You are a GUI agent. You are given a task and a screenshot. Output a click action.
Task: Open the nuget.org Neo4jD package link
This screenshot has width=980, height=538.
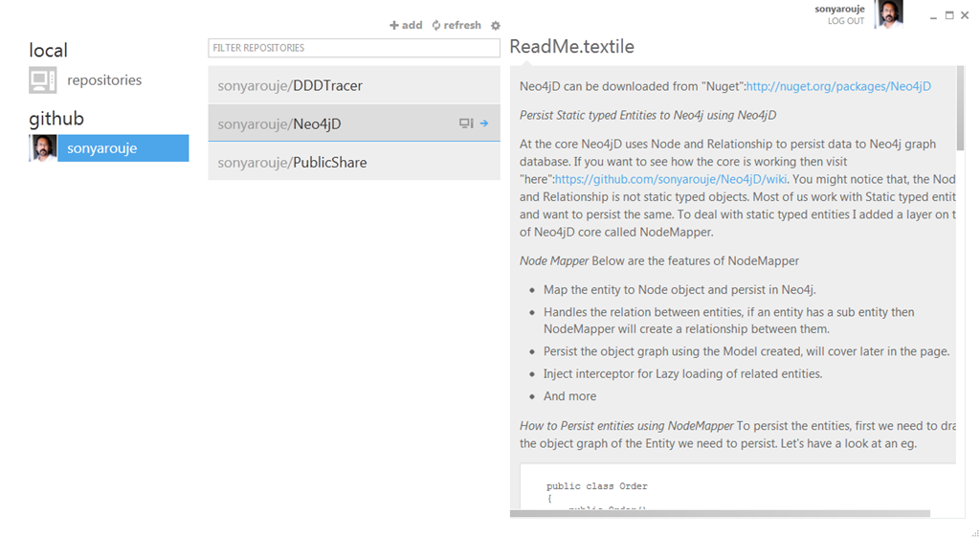(x=837, y=86)
